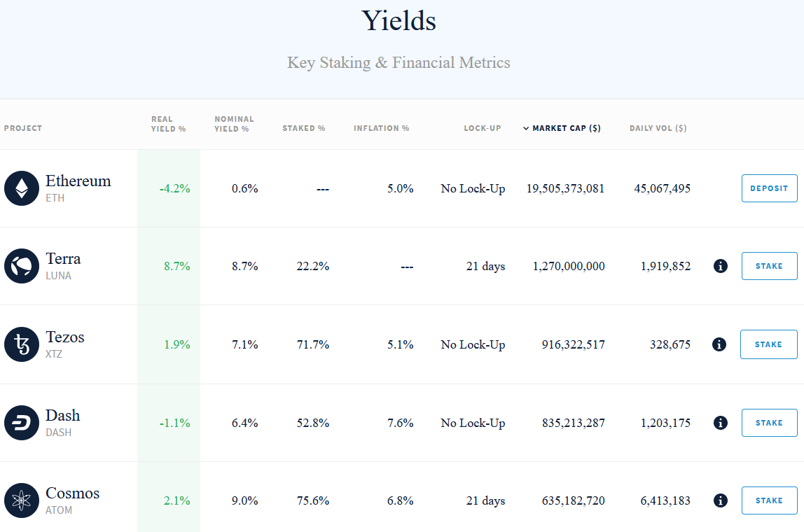804x532 pixels.
Task: Open the Dash project name link
Action: pyautogui.click(x=63, y=415)
